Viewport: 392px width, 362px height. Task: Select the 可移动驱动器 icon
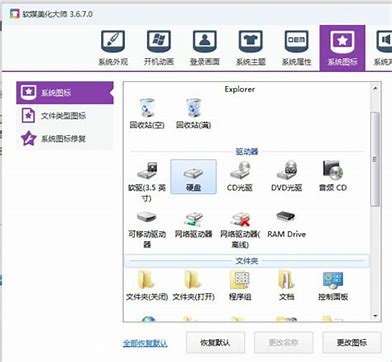click(x=147, y=230)
